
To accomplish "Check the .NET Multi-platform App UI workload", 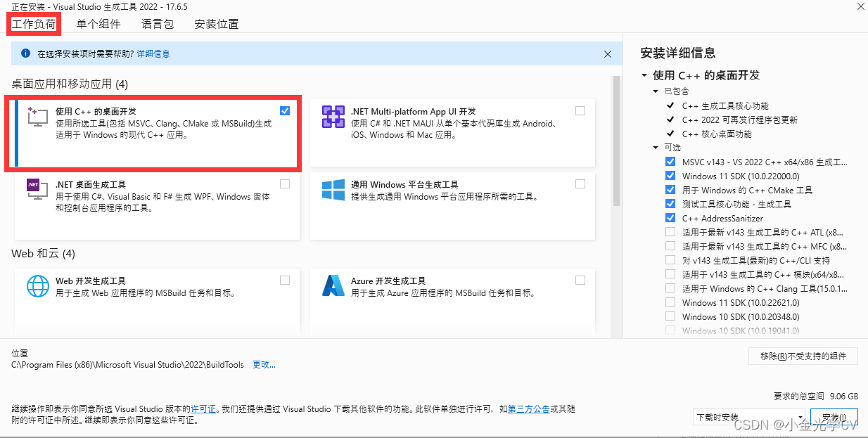I will pyautogui.click(x=580, y=111).
